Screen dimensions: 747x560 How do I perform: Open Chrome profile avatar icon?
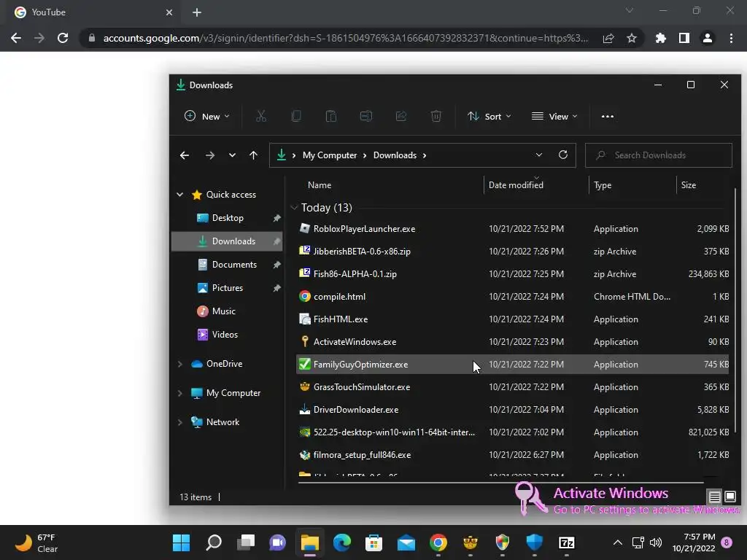(x=708, y=38)
